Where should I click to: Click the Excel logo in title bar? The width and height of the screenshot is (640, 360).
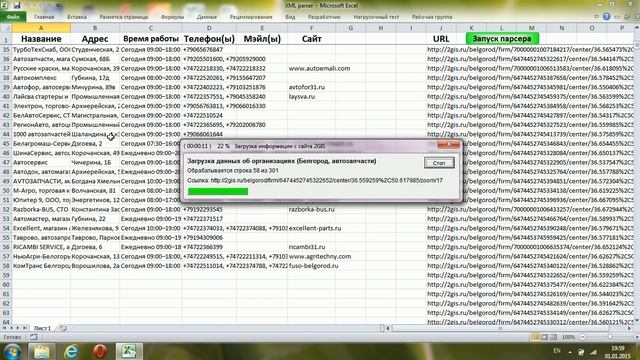(x=5, y=5)
